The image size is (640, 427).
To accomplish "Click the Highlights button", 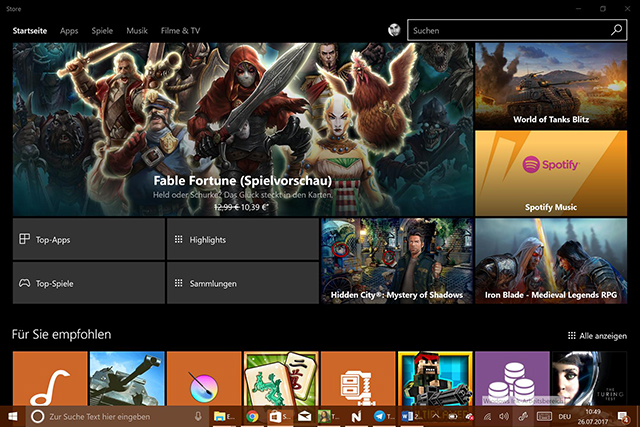I will point(242,240).
